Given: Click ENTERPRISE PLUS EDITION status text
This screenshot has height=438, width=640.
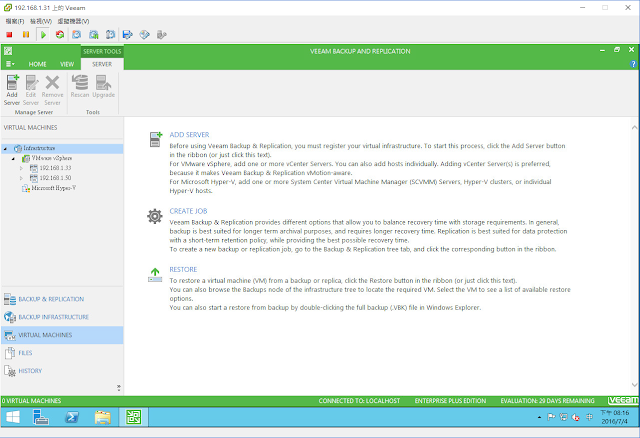Looking at the screenshot, I should (x=450, y=401).
